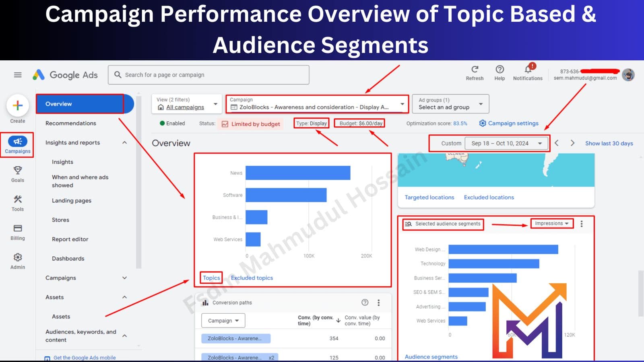Click the Google Ads logo
The image size is (644, 362).
tap(65, 75)
